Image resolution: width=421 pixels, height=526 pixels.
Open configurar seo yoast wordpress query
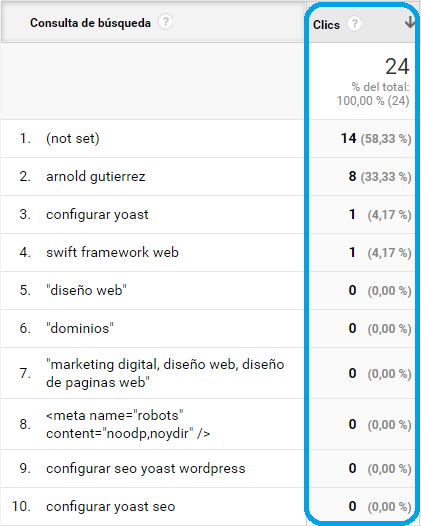(x=146, y=469)
